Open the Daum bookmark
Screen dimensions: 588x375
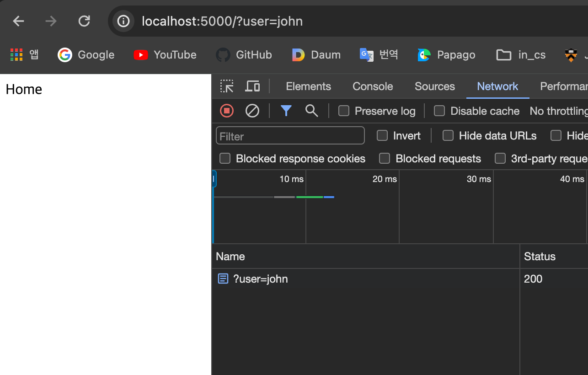[316, 55]
